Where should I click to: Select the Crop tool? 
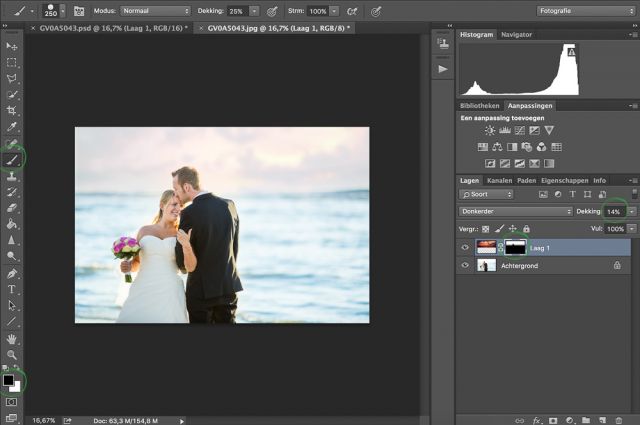tap(11, 111)
